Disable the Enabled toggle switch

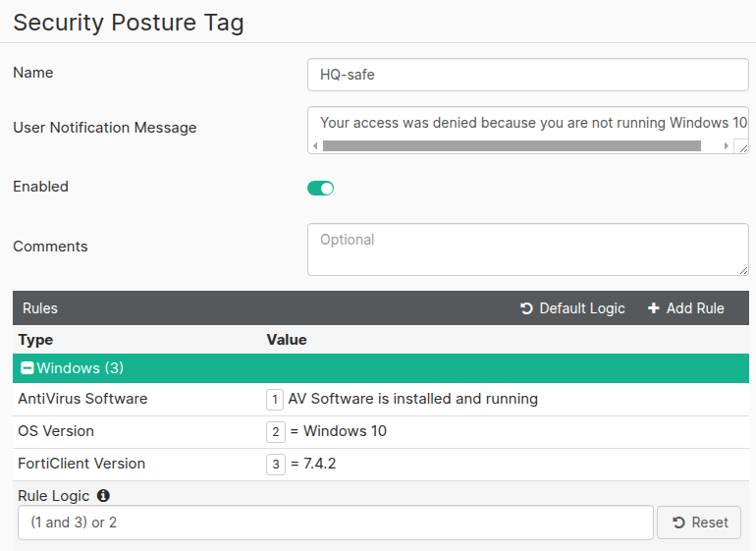321,188
